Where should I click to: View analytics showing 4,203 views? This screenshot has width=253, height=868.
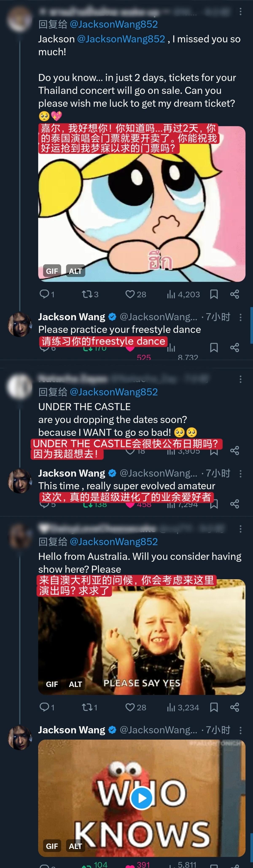click(x=183, y=294)
